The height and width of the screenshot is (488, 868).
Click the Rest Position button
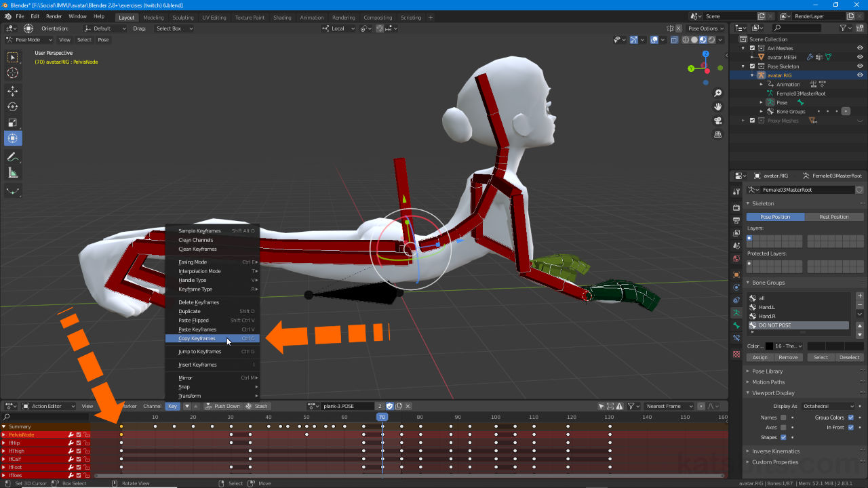pyautogui.click(x=834, y=217)
